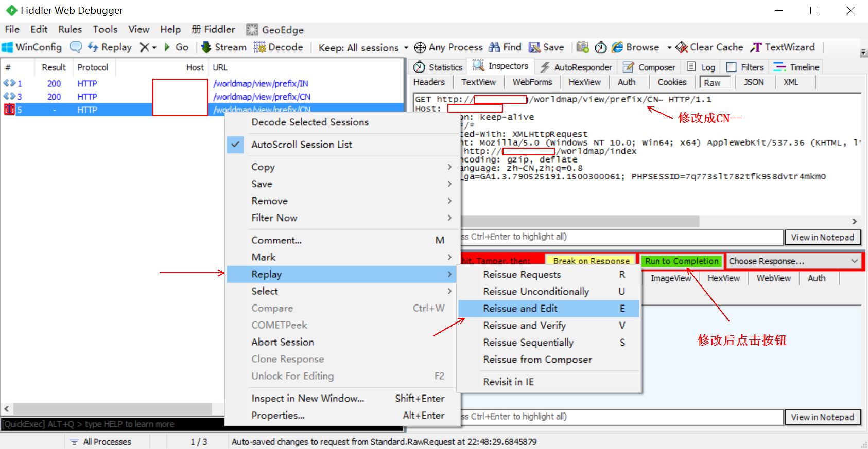Choose Reissue and Edit
This screenshot has height=449, width=868.
pos(549,309)
